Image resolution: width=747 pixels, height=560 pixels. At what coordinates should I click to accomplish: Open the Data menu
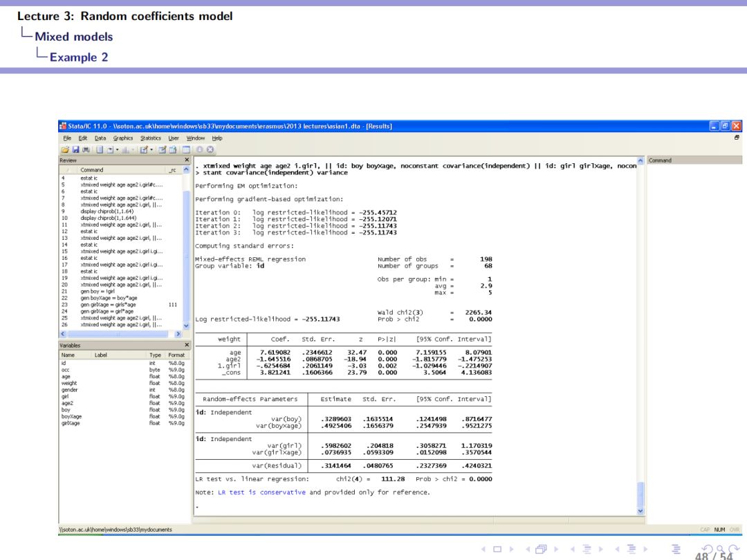[100, 138]
